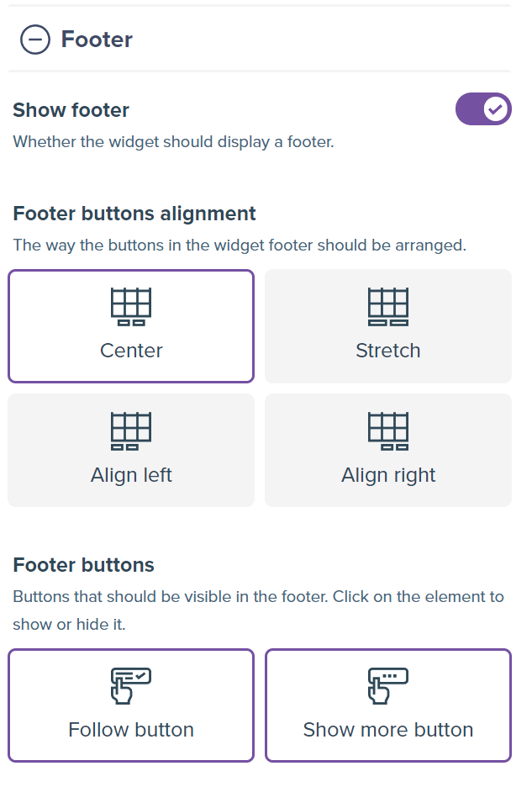Click the Footer section heading

pos(97,40)
